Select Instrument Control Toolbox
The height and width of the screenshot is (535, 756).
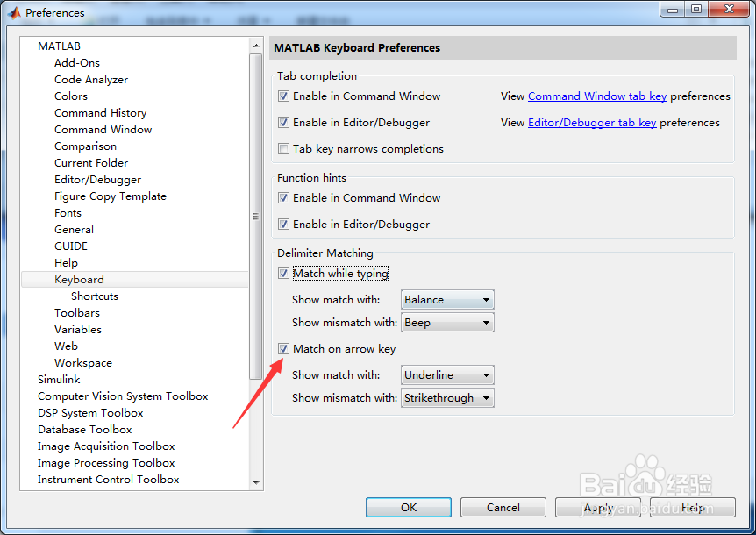[109, 480]
